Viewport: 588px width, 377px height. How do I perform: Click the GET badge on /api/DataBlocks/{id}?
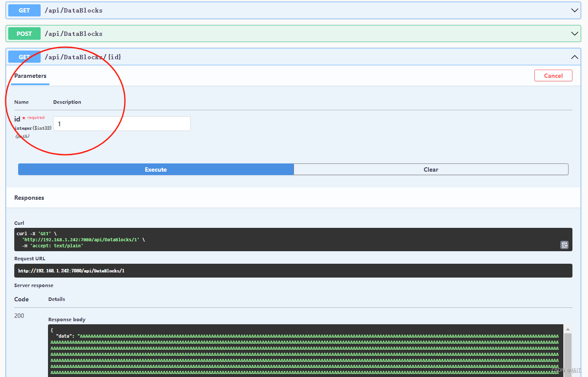pos(24,57)
